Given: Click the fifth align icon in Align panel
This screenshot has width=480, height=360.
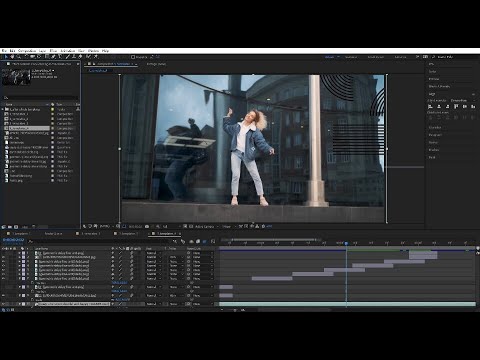Looking at the screenshot, I should 465,107.
